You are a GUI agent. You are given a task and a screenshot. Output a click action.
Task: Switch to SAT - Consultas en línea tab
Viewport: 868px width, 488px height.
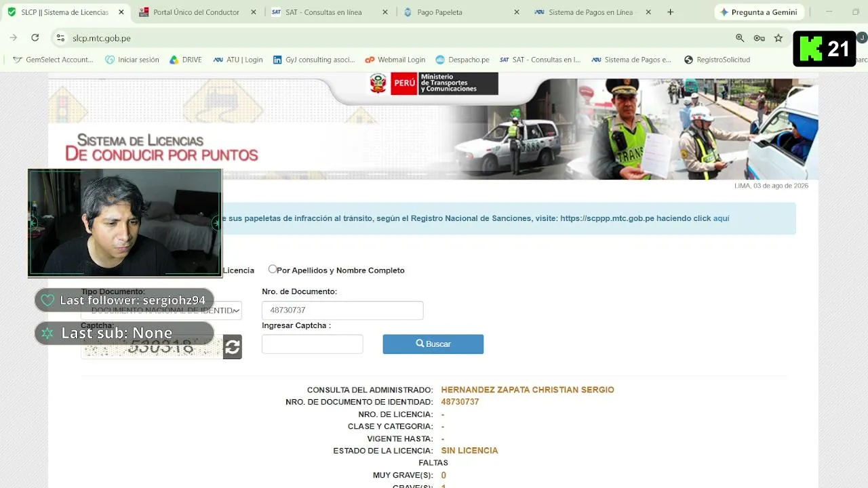pos(322,12)
